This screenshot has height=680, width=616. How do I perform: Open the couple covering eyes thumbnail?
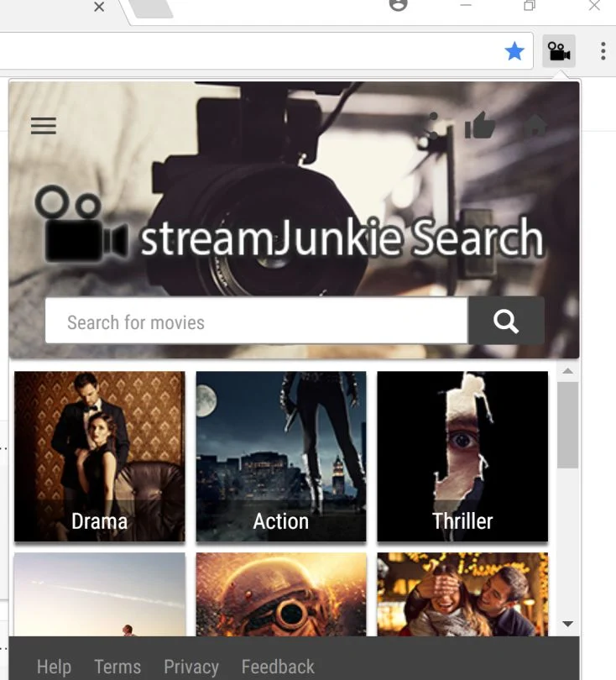tap(462, 594)
